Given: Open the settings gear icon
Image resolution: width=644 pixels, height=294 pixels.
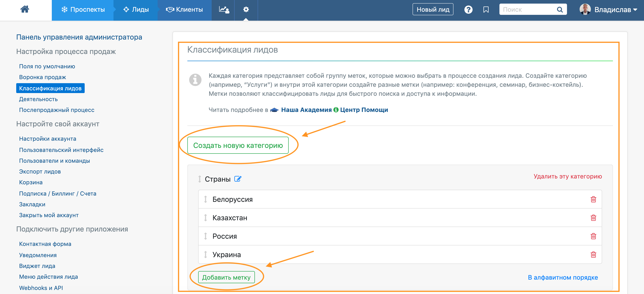Looking at the screenshot, I should point(246,9).
